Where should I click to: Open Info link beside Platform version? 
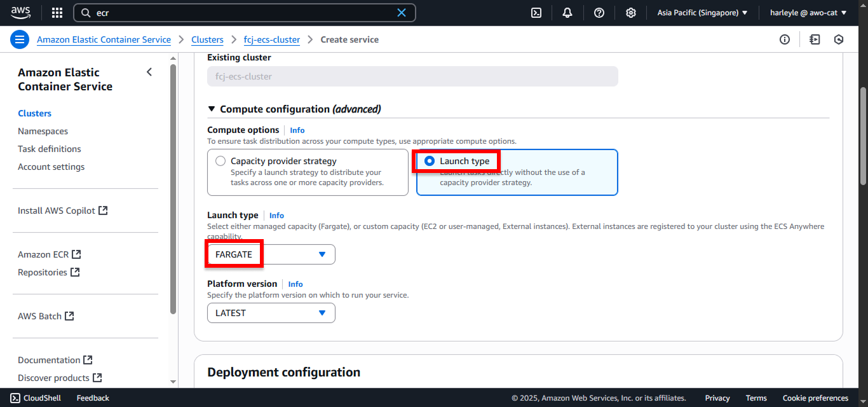[x=295, y=284]
